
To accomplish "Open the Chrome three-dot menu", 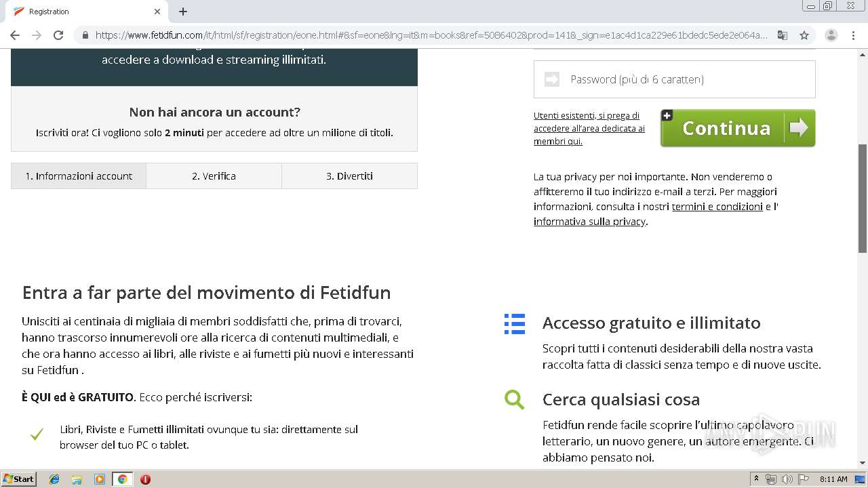I will [x=853, y=35].
